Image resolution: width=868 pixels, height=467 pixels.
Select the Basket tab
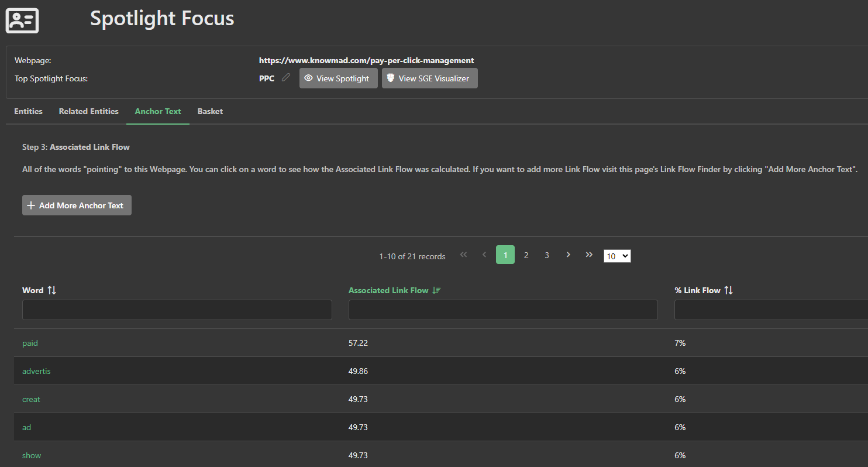click(x=210, y=111)
